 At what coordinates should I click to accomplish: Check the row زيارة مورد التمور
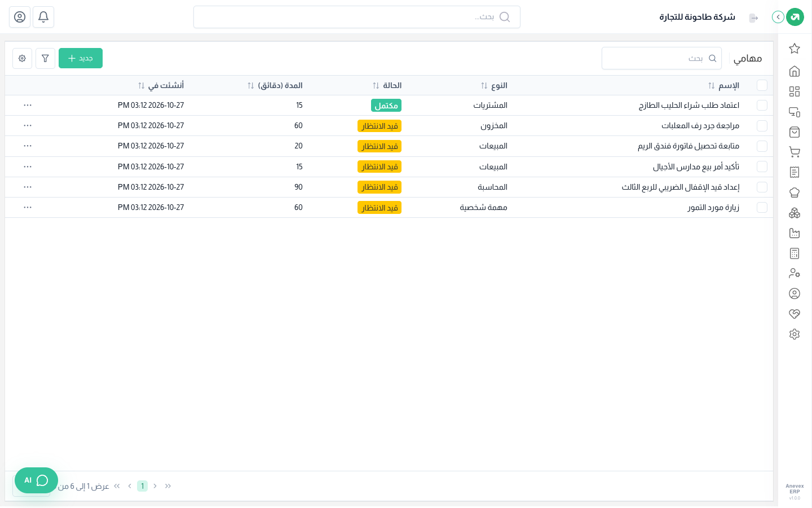[x=762, y=208]
